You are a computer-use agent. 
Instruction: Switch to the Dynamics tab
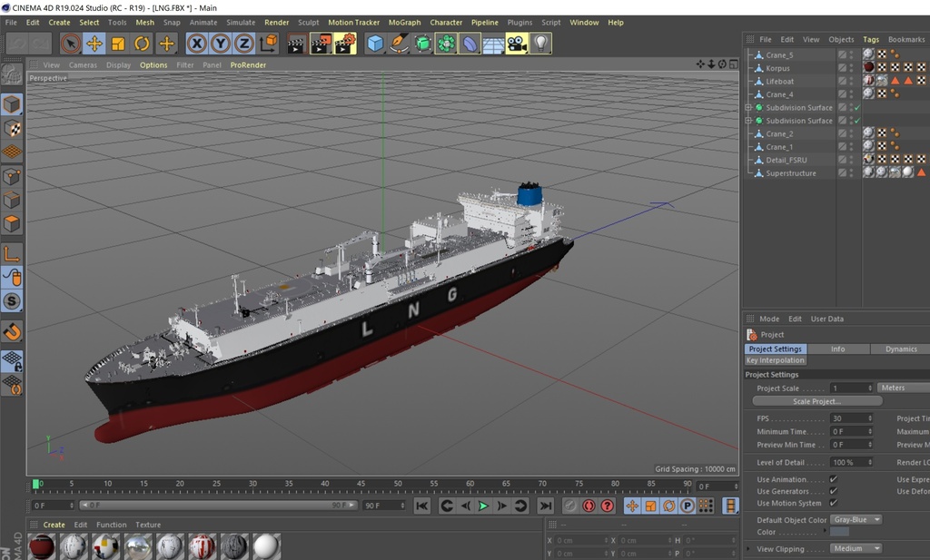point(901,349)
